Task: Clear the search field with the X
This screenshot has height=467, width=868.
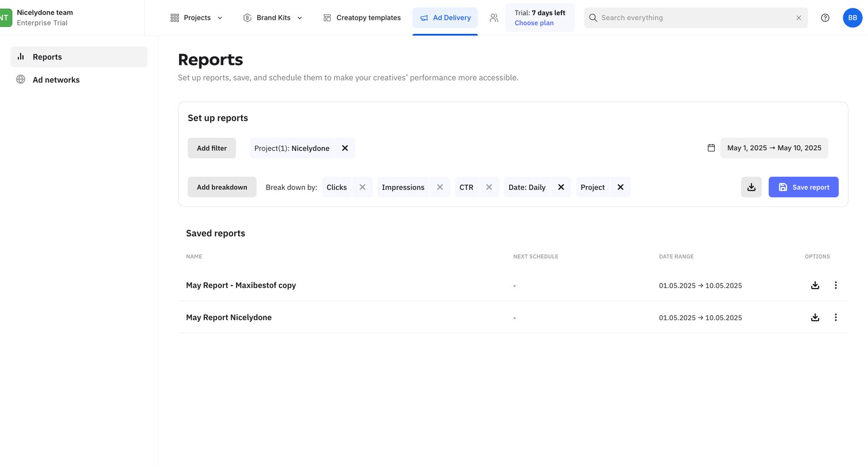Action: [799, 18]
